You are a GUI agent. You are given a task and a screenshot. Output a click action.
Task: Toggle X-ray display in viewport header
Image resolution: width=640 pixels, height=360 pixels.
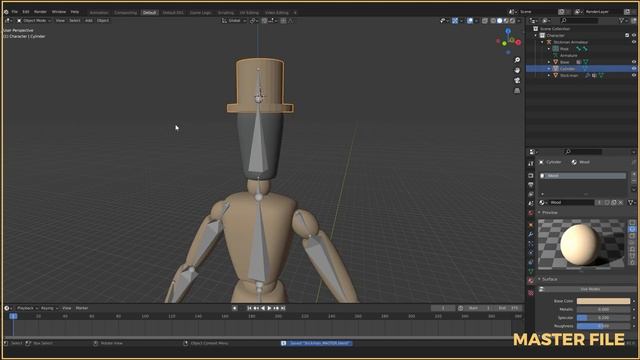[485, 20]
